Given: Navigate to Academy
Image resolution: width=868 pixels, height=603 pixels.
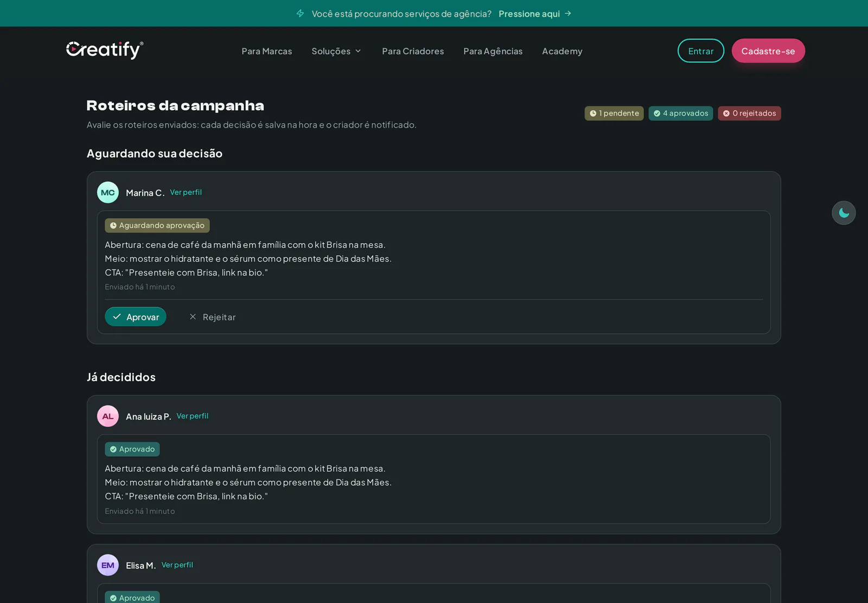Looking at the screenshot, I should (x=562, y=51).
